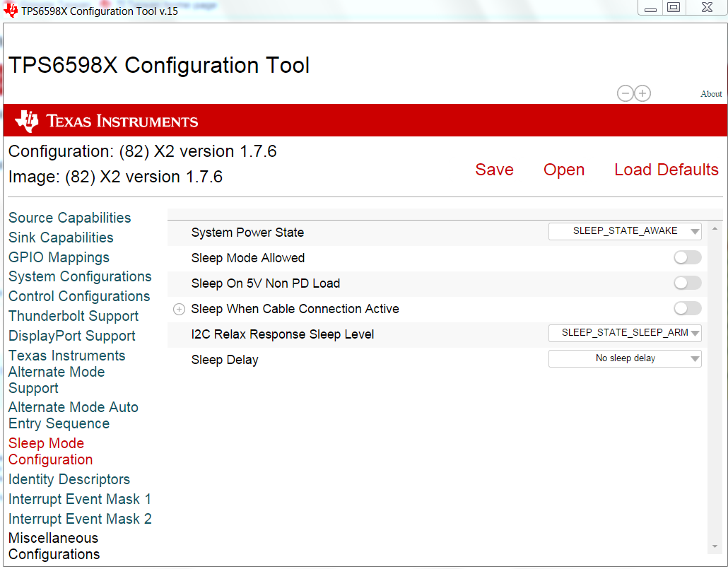Click the scrollbar up arrow

pyautogui.click(x=715, y=228)
